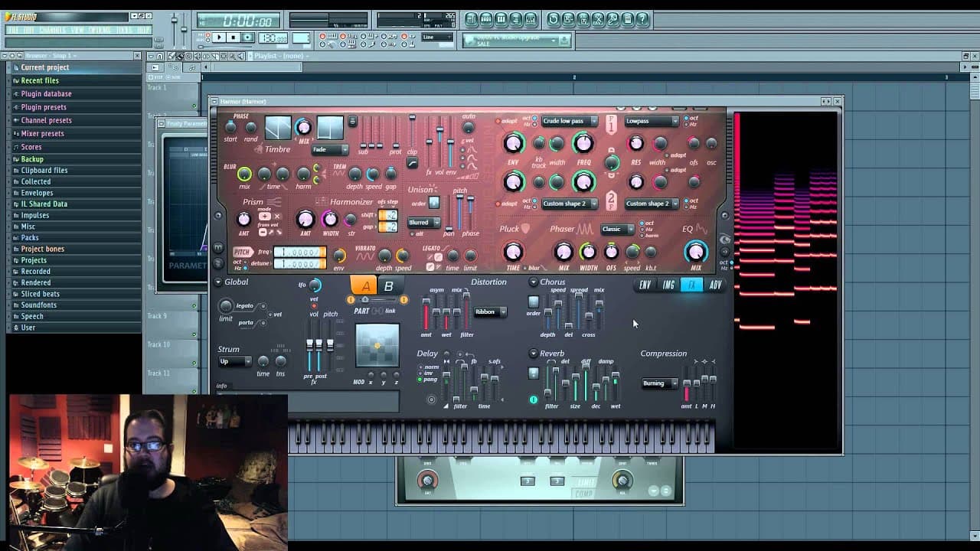
Task: Open the CHANNELS menu
Action: [x=52, y=30]
